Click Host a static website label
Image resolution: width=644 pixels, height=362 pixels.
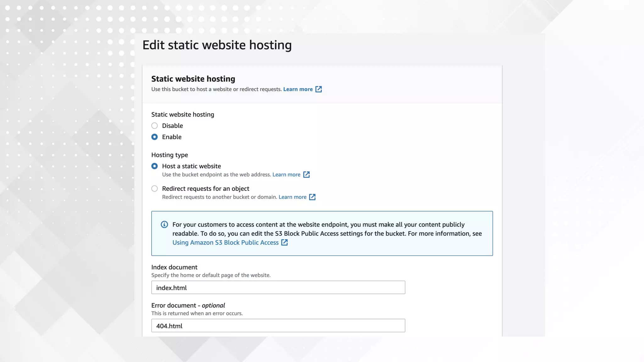(x=191, y=166)
